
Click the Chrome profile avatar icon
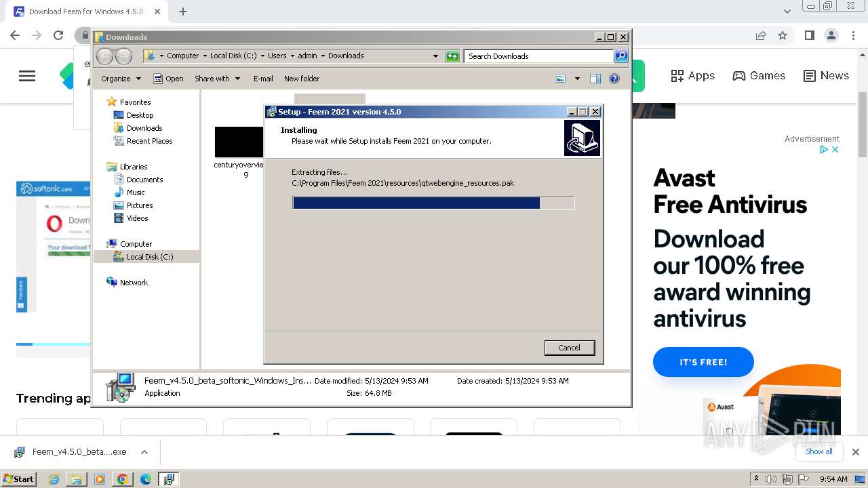point(831,35)
